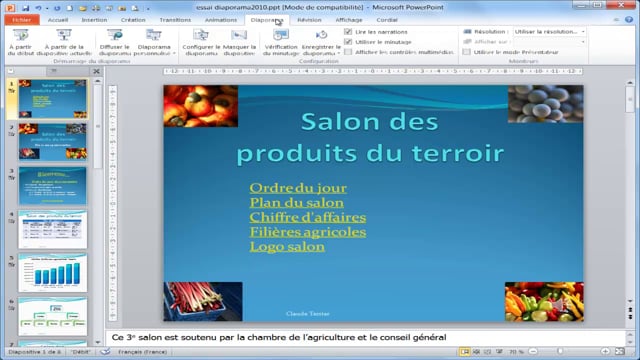Click 'Français (France)' language in status bar

coord(142,352)
